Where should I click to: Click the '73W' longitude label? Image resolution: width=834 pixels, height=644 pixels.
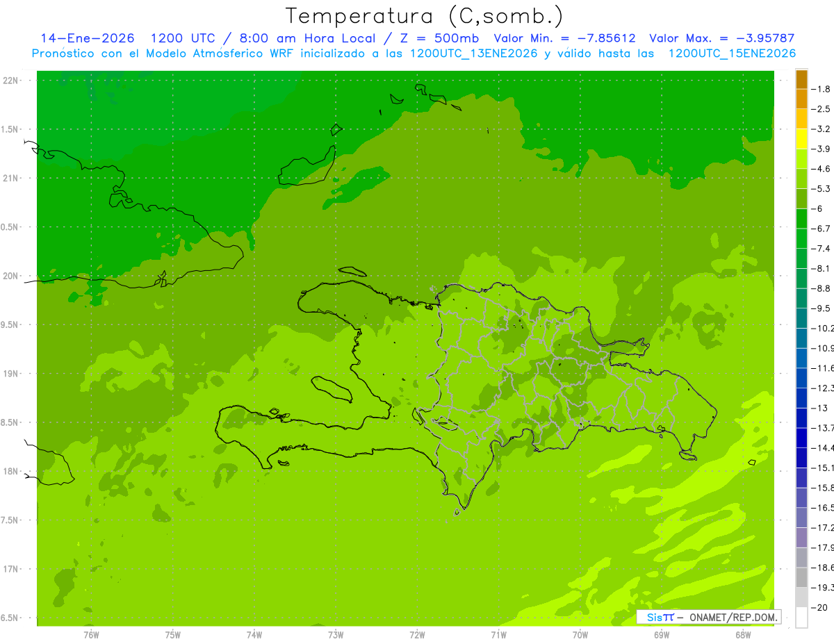336,634
